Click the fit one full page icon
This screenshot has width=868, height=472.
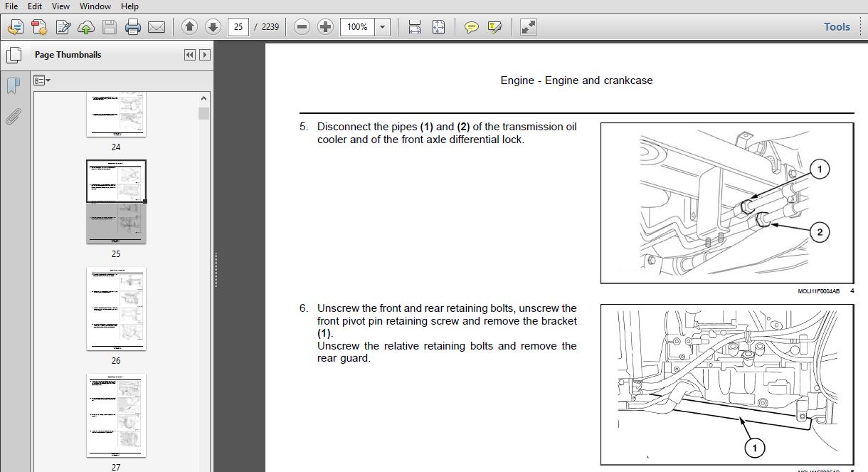(x=438, y=27)
